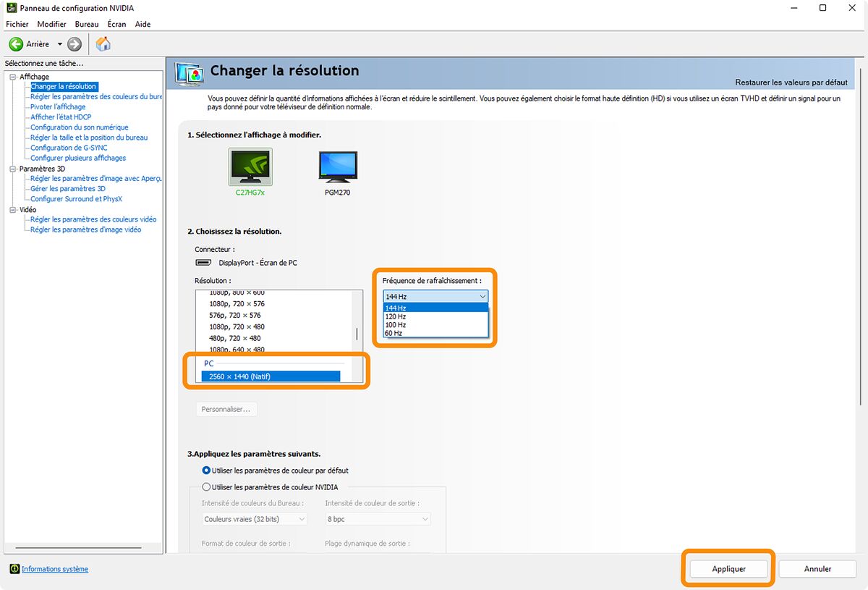
Task: Collapse the Affichage tree node
Action: coord(13,77)
